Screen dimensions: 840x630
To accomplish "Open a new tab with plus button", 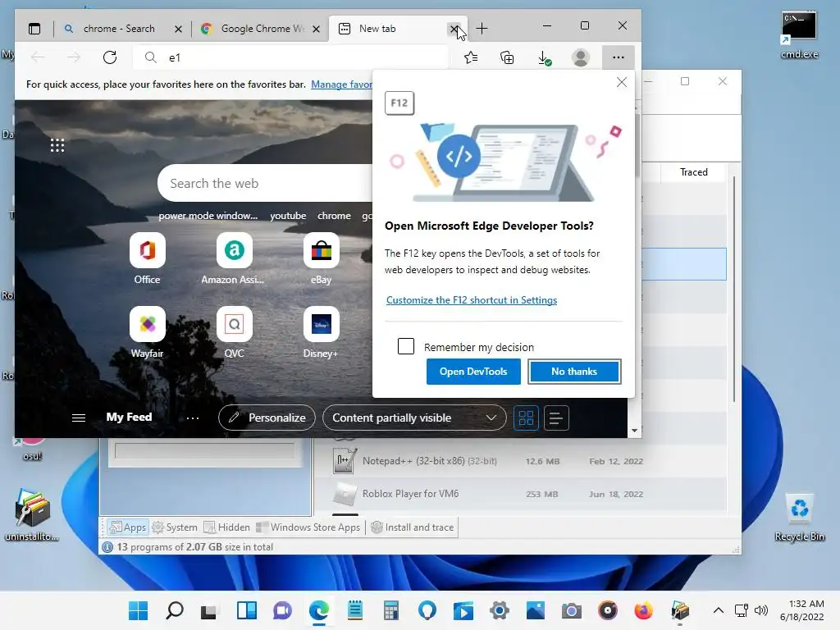I will (482, 29).
